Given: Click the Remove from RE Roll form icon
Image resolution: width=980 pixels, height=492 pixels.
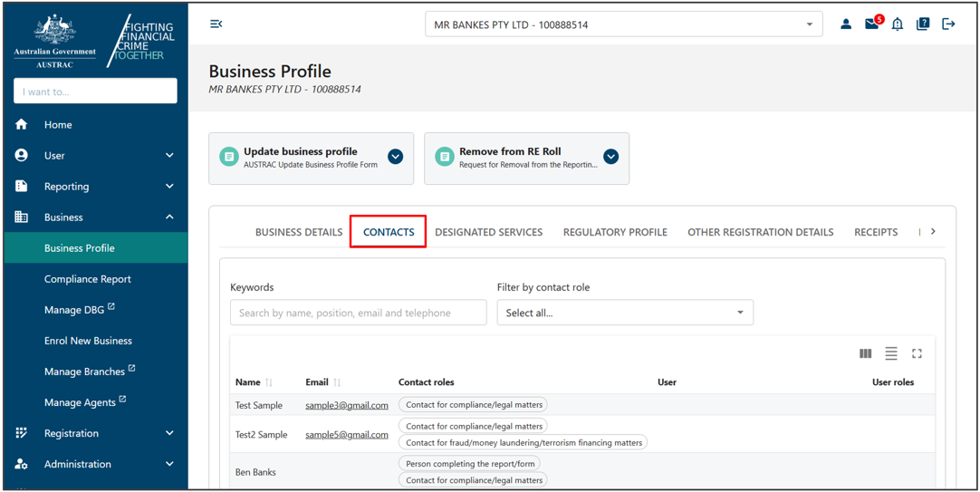Looking at the screenshot, I should [445, 156].
